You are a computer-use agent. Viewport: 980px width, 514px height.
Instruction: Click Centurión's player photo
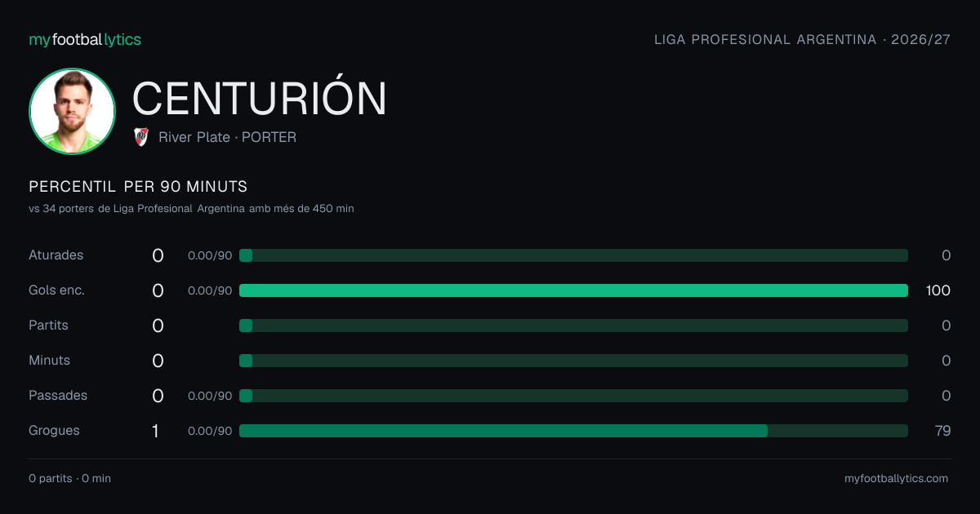[72, 111]
